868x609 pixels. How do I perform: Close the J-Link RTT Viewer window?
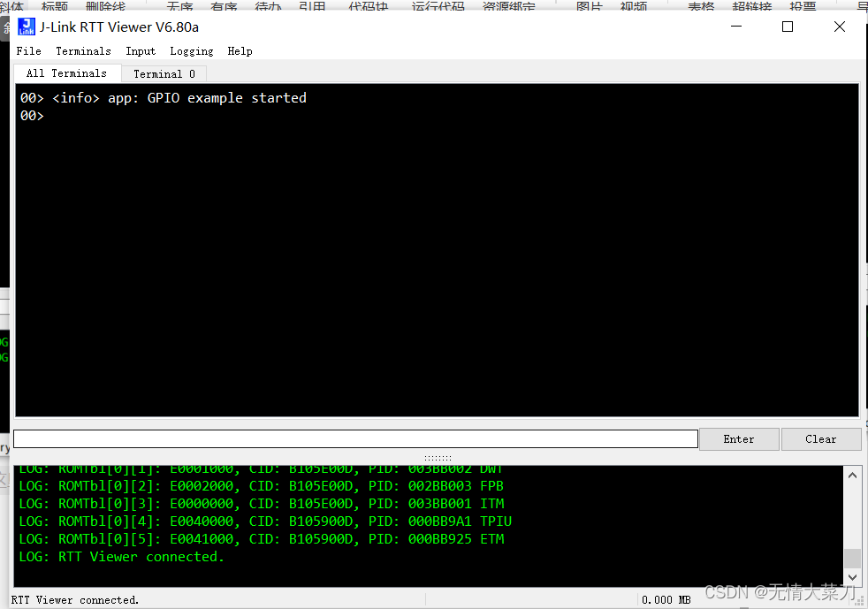click(839, 27)
